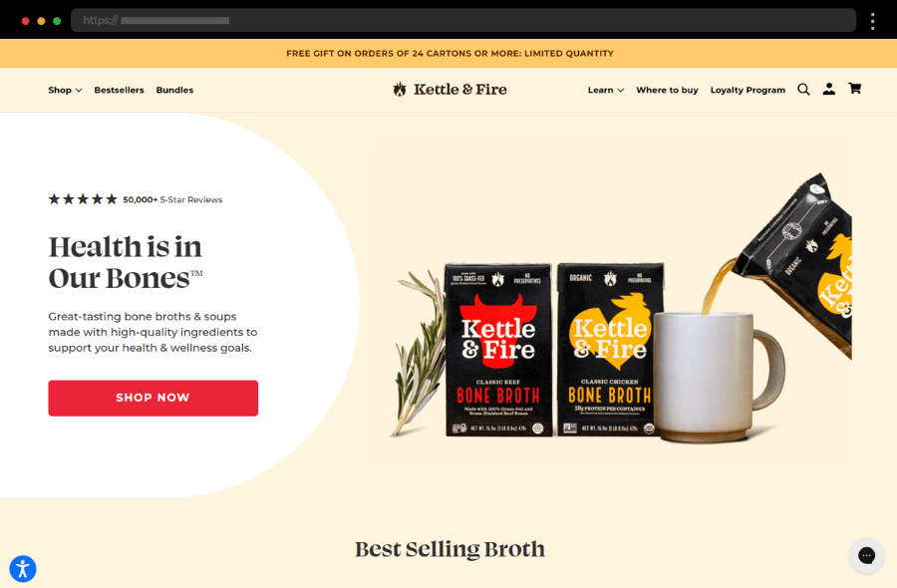The height and width of the screenshot is (588, 897).
Task: View the shopping cart icon
Action: pyautogui.click(x=855, y=88)
